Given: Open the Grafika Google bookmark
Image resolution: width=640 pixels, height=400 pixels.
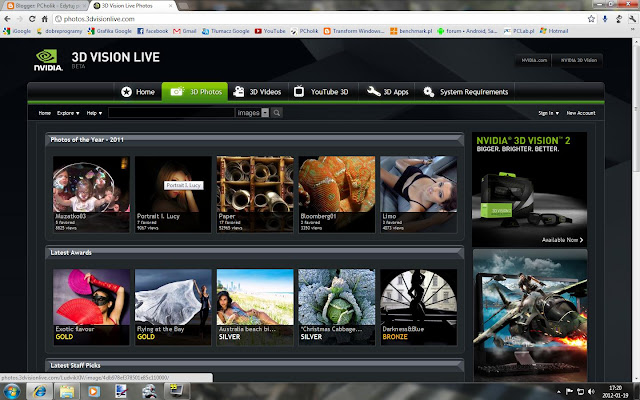Looking at the screenshot, I should (110, 31).
